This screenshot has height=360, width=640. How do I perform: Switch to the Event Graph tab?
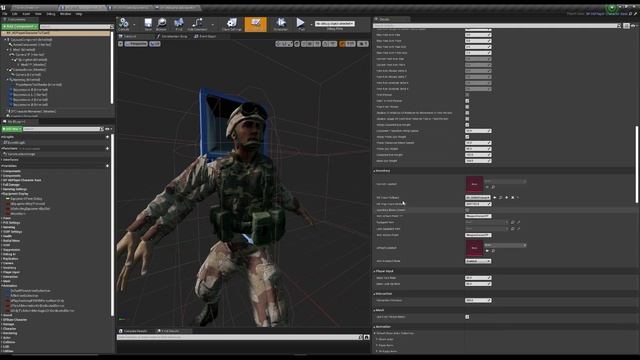(x=205, y=36)
